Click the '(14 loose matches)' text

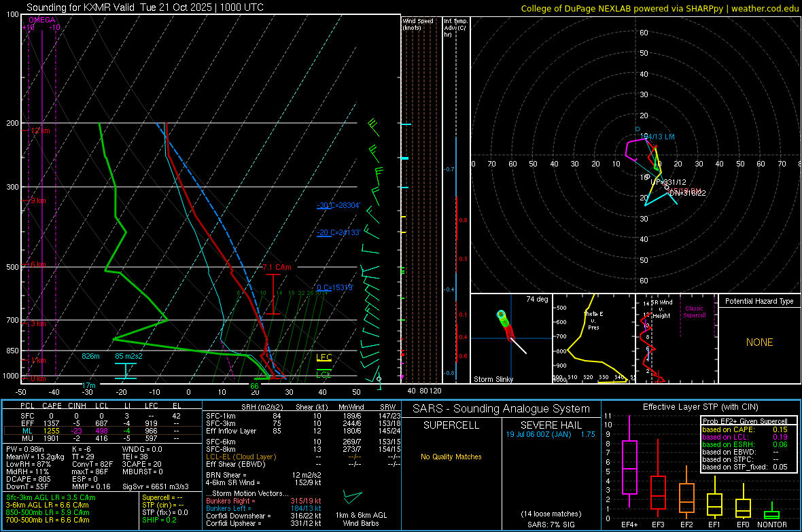[x=551, y=514]
